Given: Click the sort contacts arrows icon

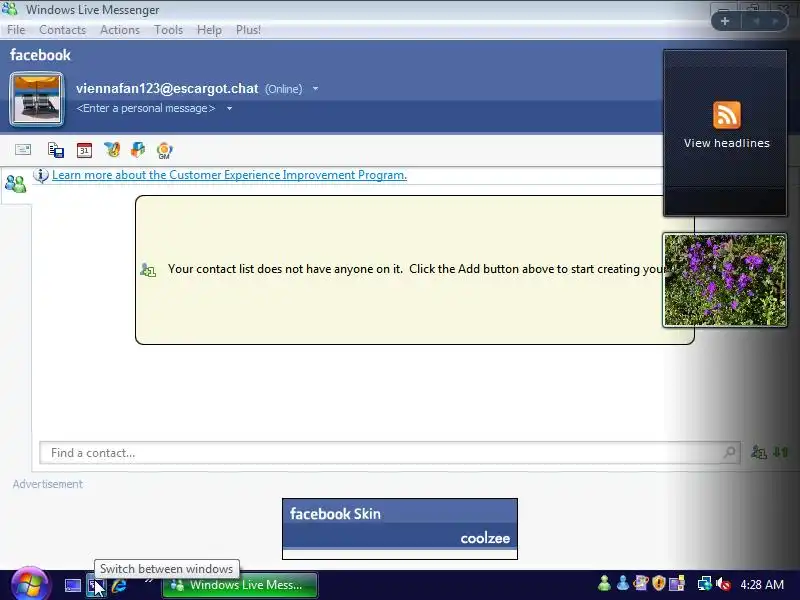Looking at the screenshot, I should pos(781,452).
